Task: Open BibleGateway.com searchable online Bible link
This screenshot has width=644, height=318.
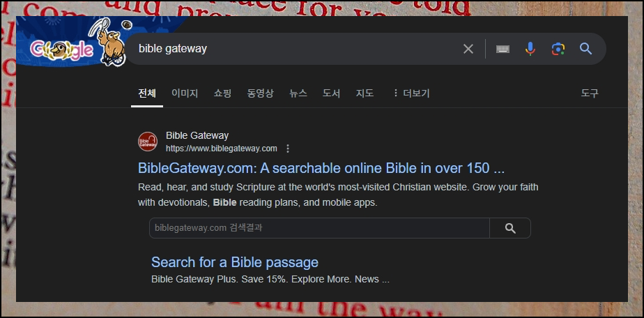Action: [x=321, y=168]
